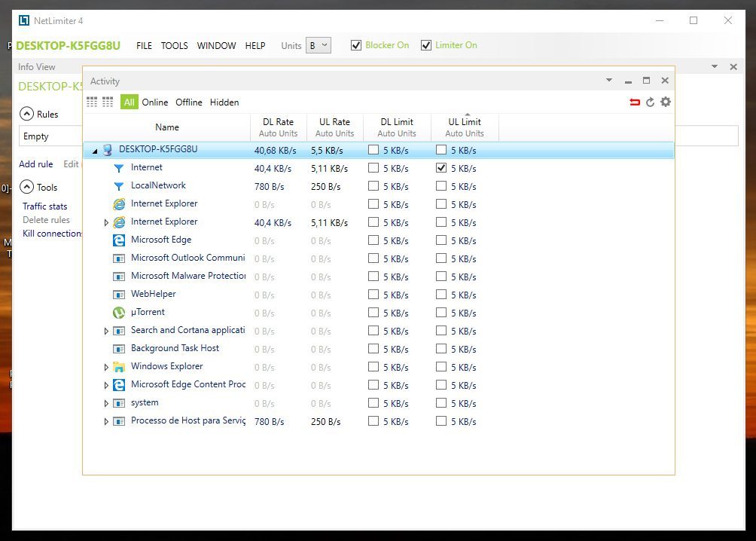756x541 pixels.
Task: Click the Windows Explorer folder icon
Action: [119, 367]
